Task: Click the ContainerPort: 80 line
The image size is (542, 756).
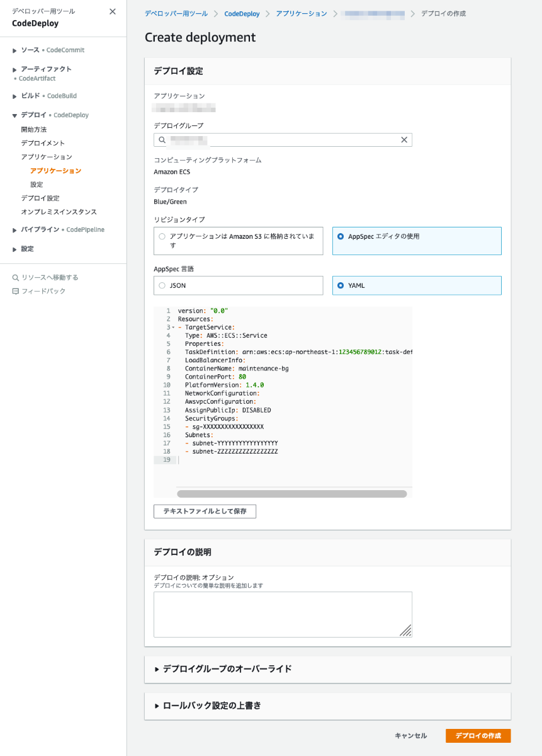Action: (215, 377)
